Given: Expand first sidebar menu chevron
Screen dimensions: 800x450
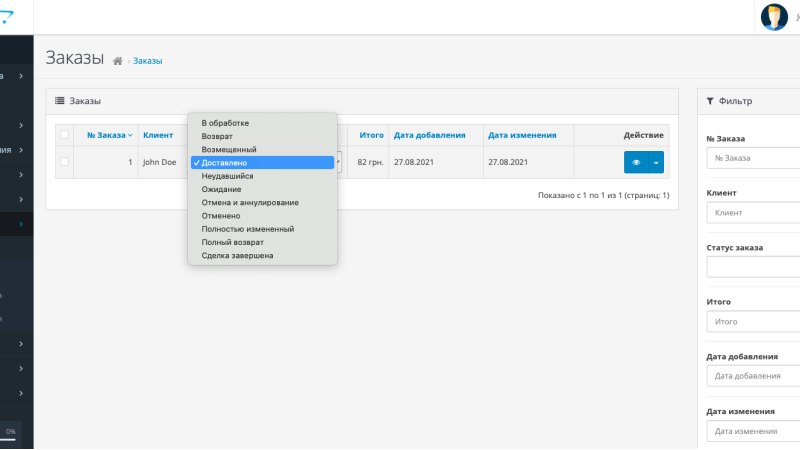Looking at the screenshot, I should pyautogui.click(x=21, y=76).
